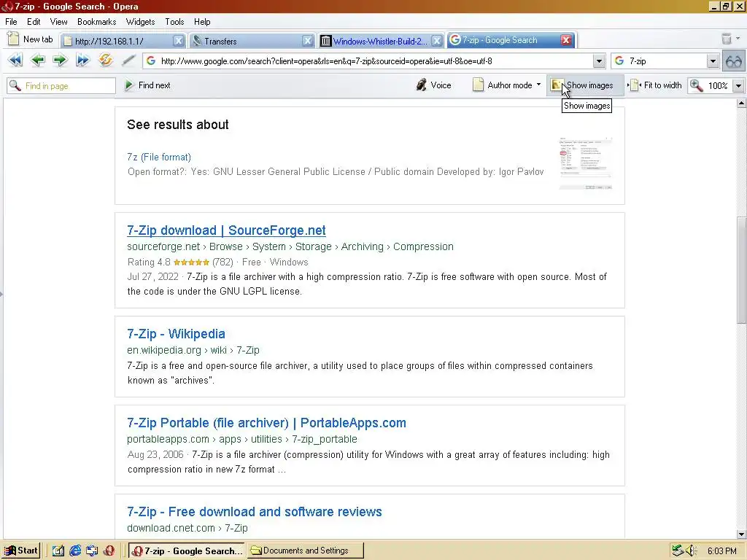Open the Help menu

tap(202, 21)
